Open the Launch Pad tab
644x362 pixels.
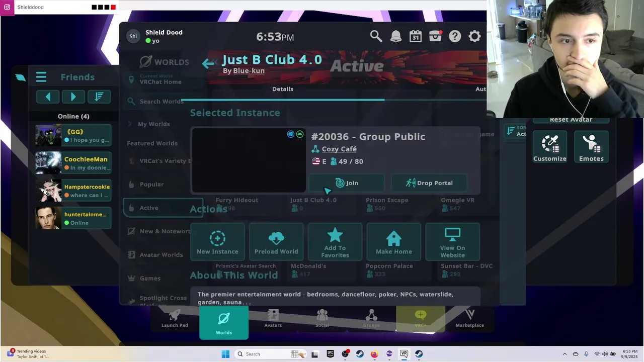point(175,319)
